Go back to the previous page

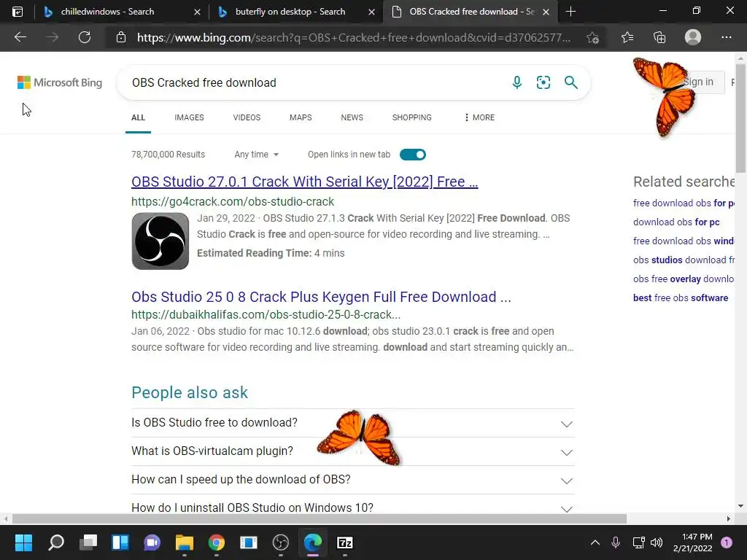20,37
